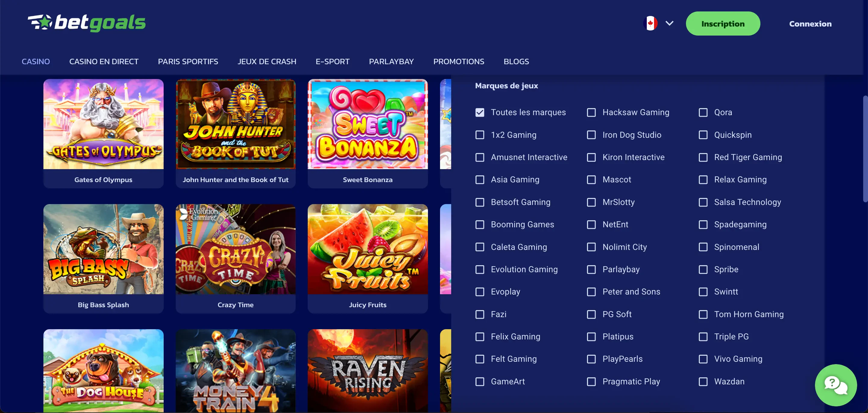Open the live chat support bubble
Viewport: 868px width, 413px height.
tap(836, 385)
